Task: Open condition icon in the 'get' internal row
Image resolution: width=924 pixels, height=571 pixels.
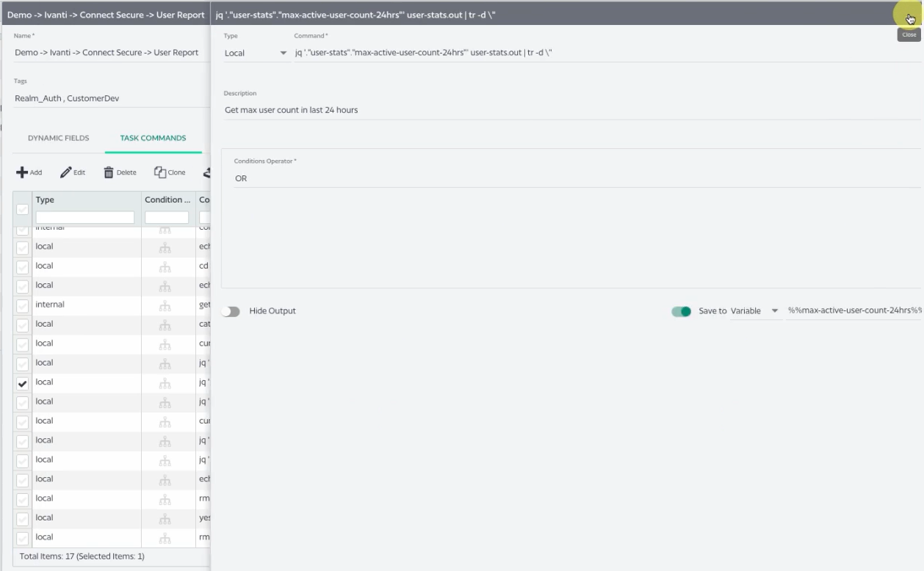Action: 165,305
